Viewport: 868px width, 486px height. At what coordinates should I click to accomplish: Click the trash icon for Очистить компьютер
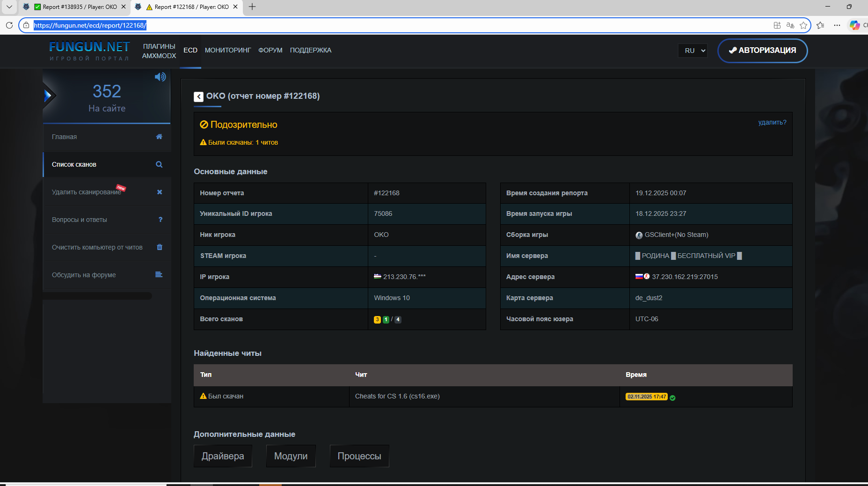click(x=160, y=247)
